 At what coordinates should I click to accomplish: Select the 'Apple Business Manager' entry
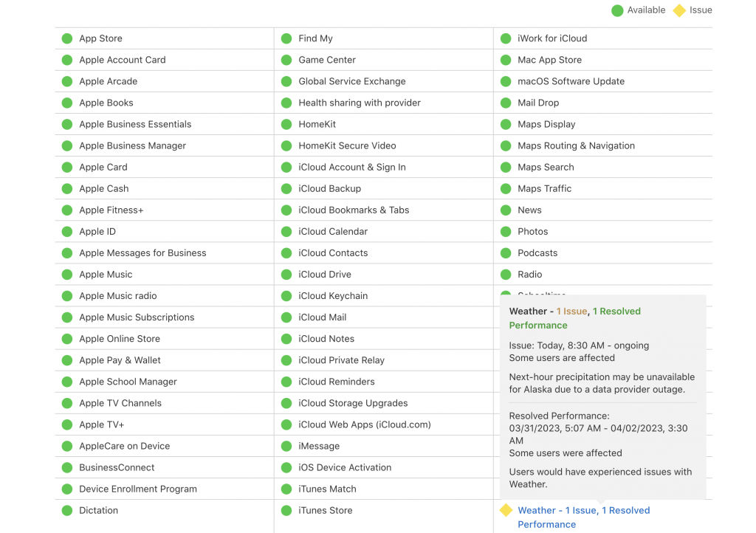coord(133,145)
